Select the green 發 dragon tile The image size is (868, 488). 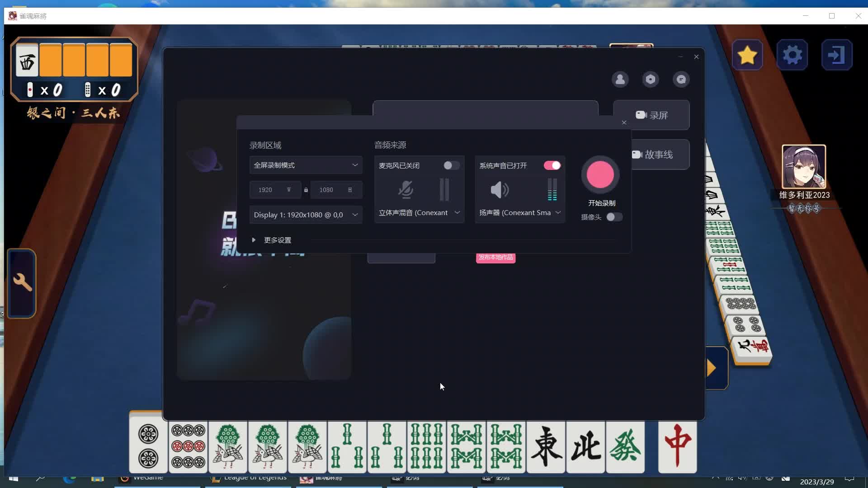[x=626, y=446]
